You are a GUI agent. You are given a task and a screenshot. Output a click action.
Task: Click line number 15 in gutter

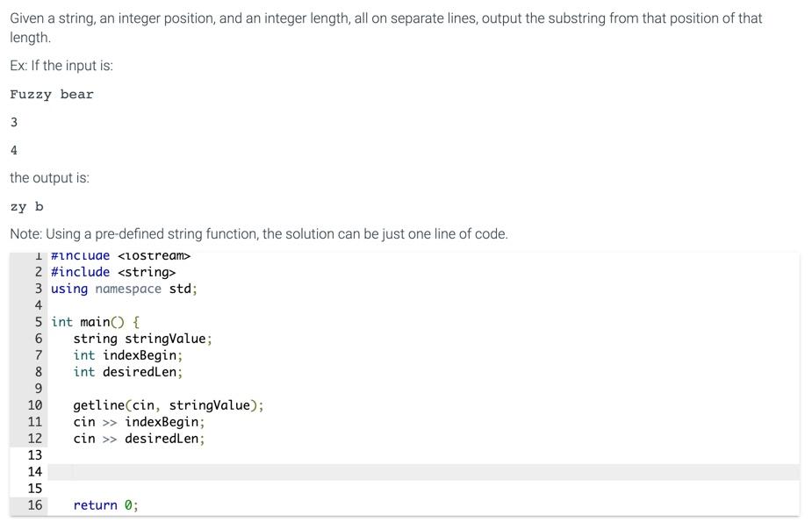tap(35, 489)
